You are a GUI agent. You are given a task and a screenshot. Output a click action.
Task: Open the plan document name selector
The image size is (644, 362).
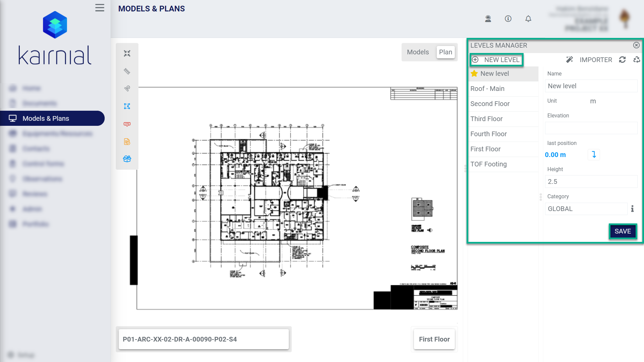[x=204, y=339]
